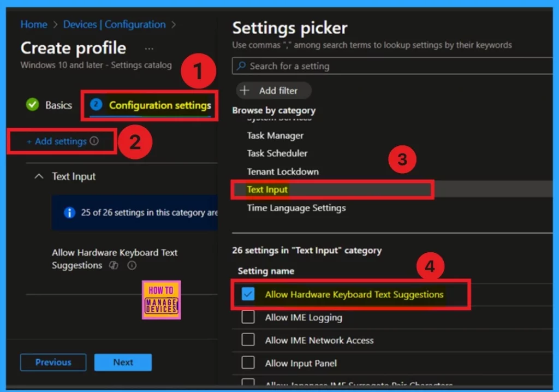The width and height of the screenshot is (559, 392).
Task: Click the copy icon beside Suggestions
Action: coord(114,265)
